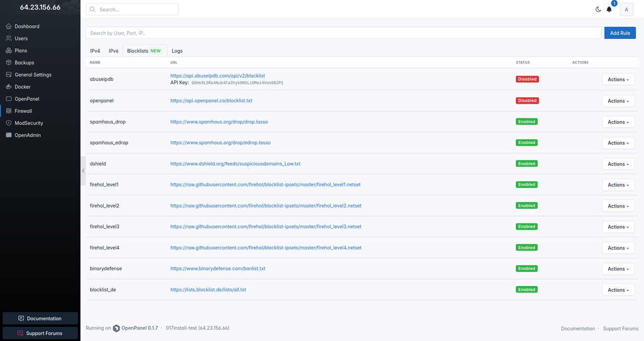
Task: Click the top search magnifier icon
Action: [93, 9]
